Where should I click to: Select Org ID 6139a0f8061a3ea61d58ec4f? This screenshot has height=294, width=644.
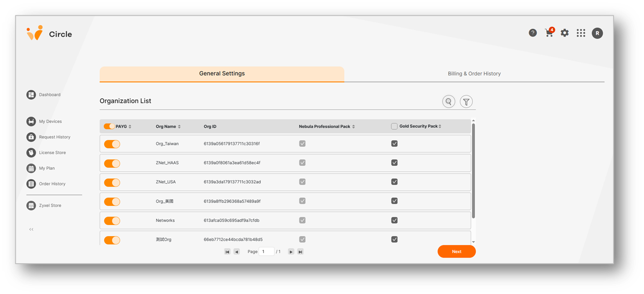point(232,163)
